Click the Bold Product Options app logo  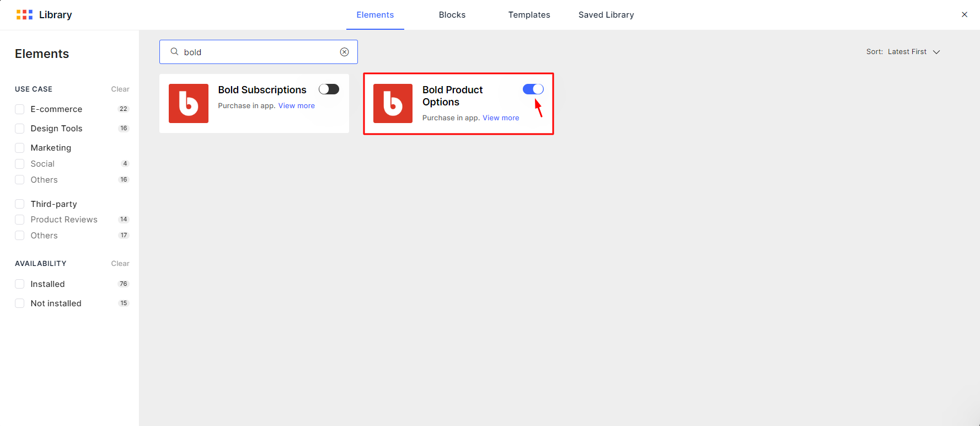(x=393, y=103)
